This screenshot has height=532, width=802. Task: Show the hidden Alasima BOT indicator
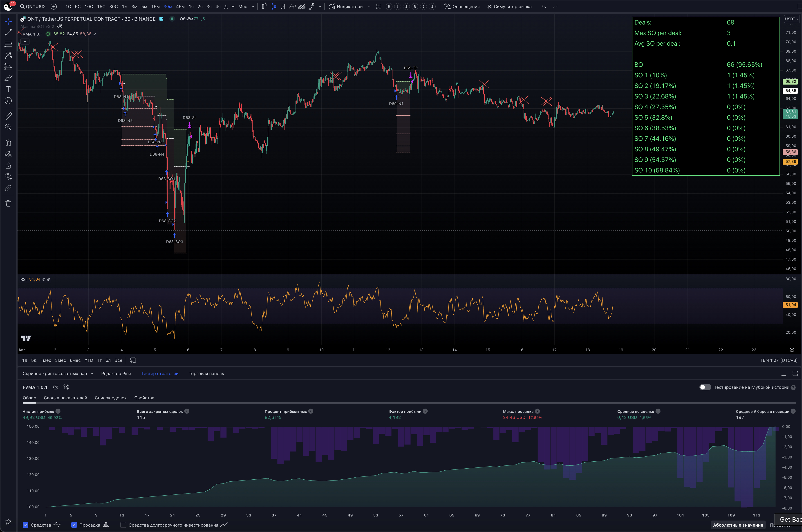[x=60, y=27]
